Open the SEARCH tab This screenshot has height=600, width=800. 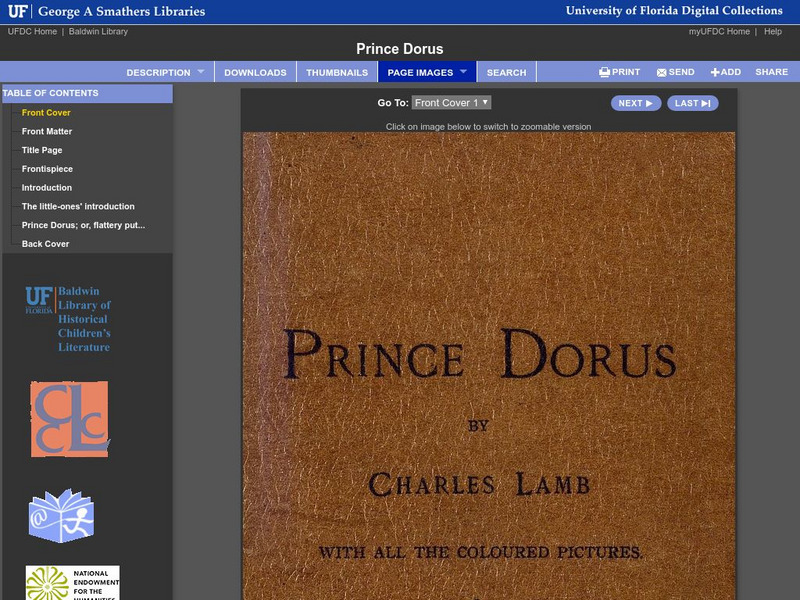pyautogui.click(x=506, y=71)
